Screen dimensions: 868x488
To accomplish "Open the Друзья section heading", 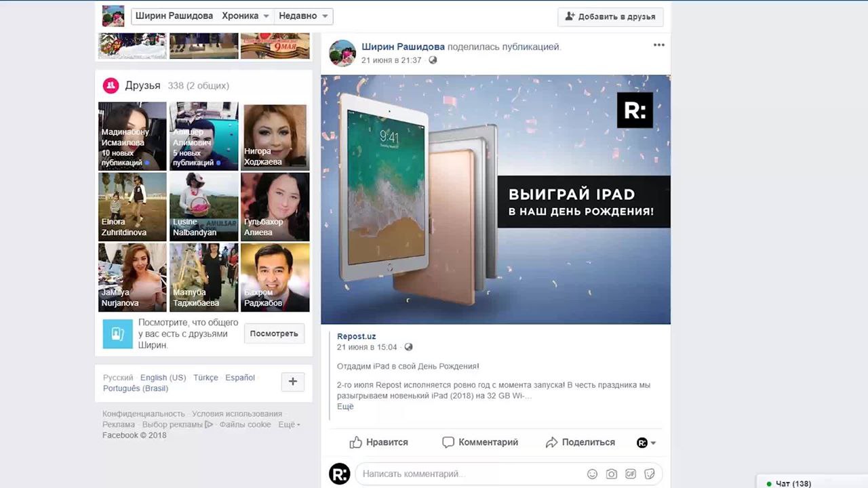I will click(142, 85).
